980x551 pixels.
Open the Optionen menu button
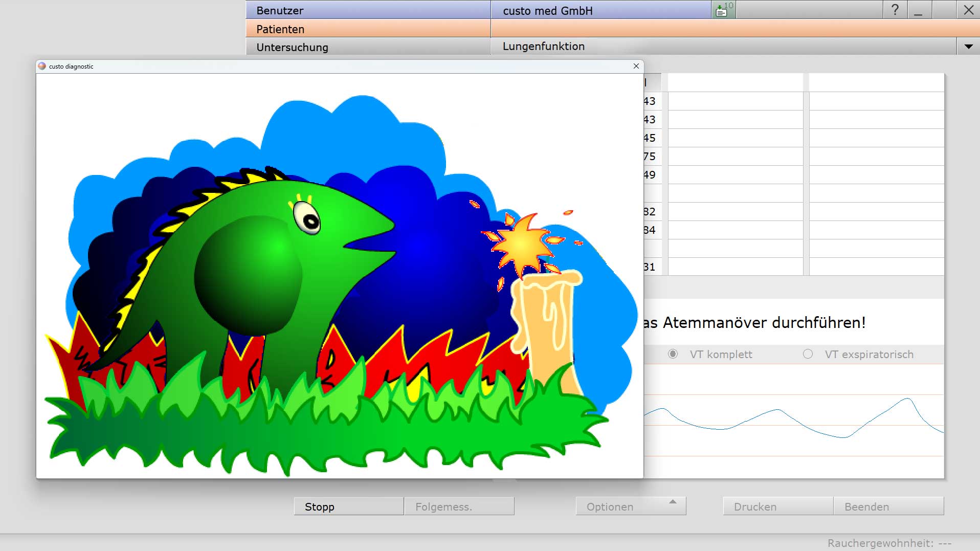point(631,506)
